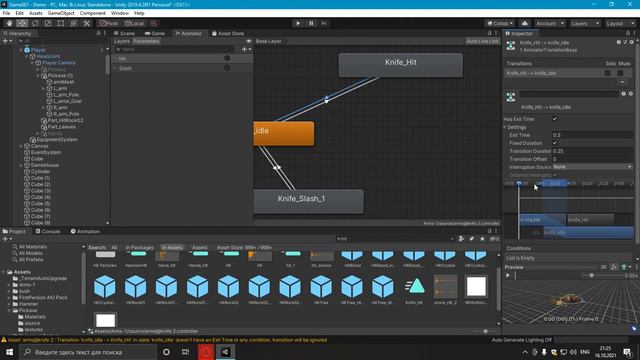This screenshot has height=360, width=640.
Task: Toggle Solo checkbox for Knife_Hit transition
Action: tap(608, 73)
